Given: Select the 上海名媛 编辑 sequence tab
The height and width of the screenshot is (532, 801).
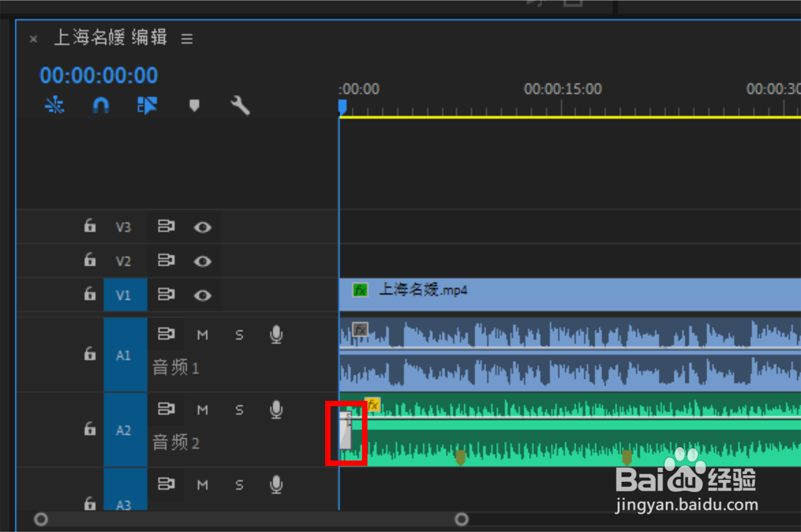Looking at the screenshot, I should click(x=110, y=37).
